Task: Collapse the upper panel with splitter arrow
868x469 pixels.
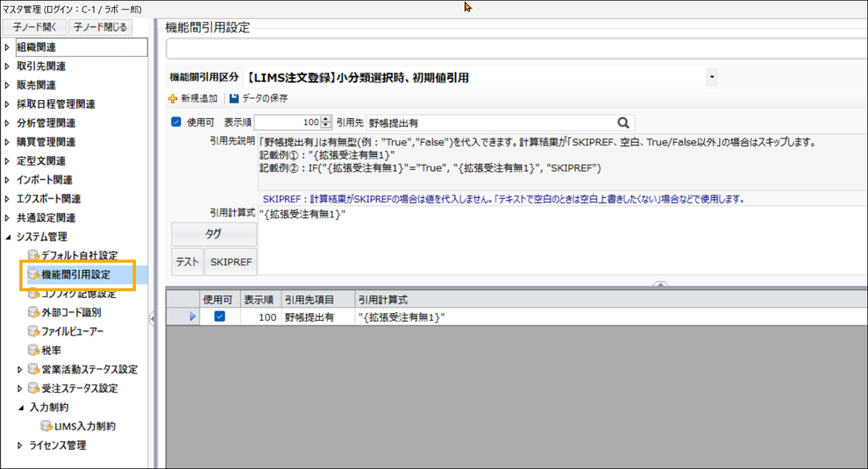Action: pyautogui.click(x=660, y=284)
